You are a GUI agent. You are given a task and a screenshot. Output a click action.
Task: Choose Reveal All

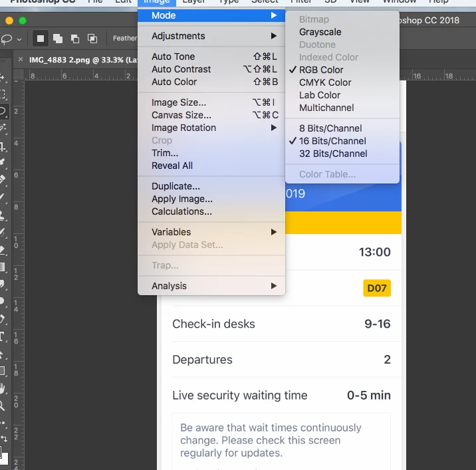[x=211, y=166]
